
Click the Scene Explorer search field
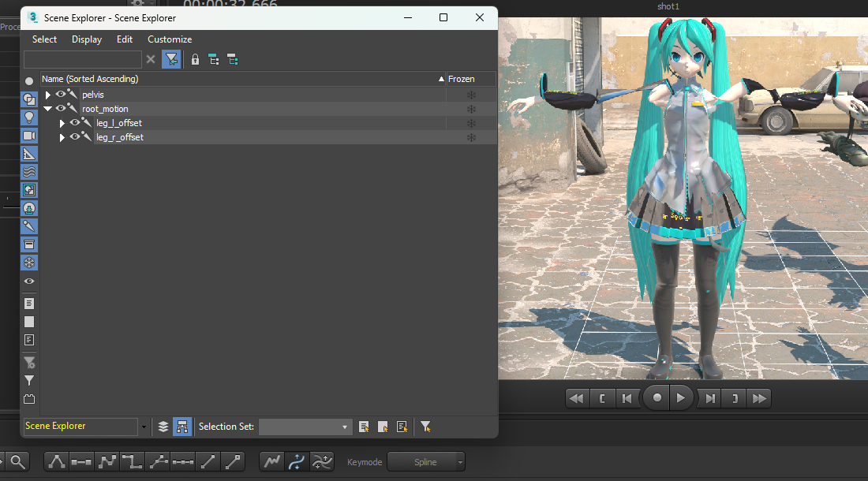tap(83, 59)
